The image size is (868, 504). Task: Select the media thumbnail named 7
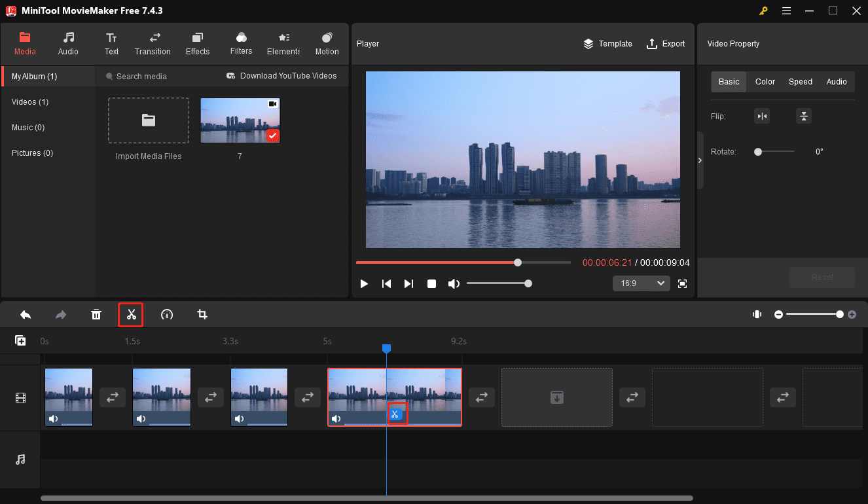tap(240, 120)
